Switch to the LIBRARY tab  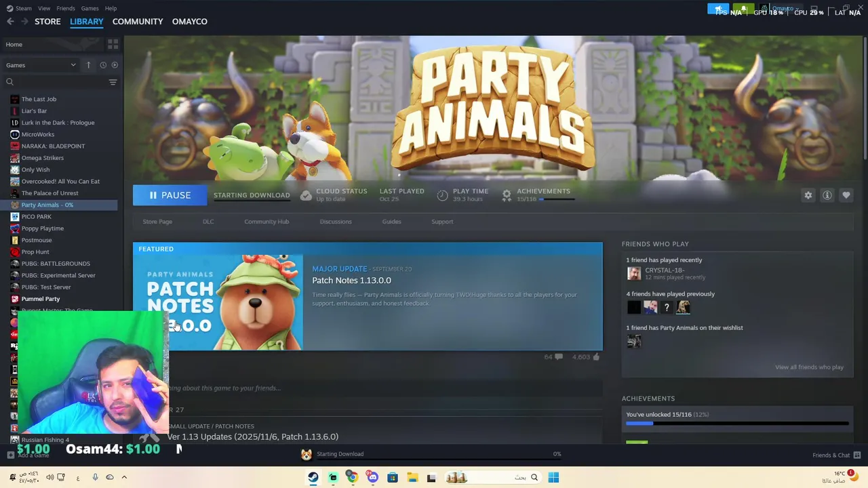[x=87, y=22]
